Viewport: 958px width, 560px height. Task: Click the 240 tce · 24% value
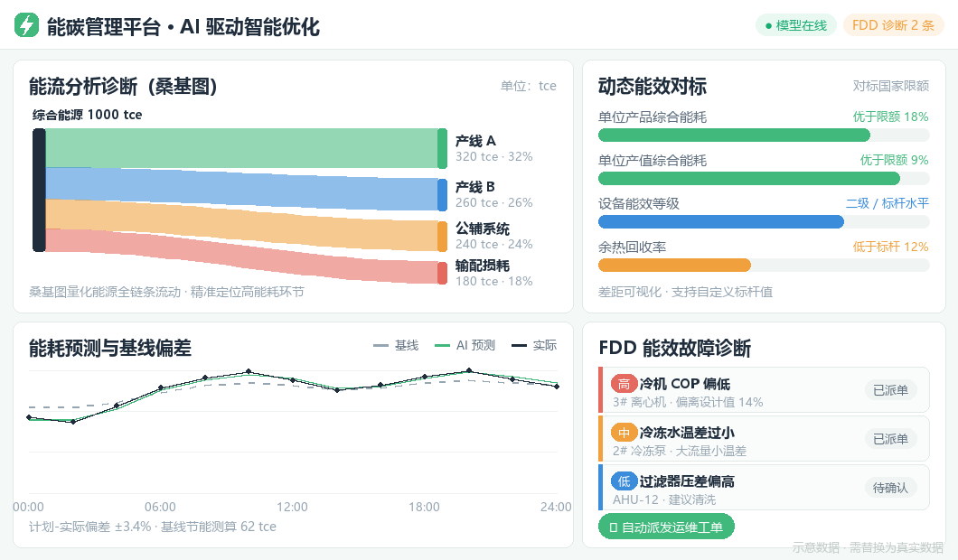pyautogui.click(x=493, y=244)
